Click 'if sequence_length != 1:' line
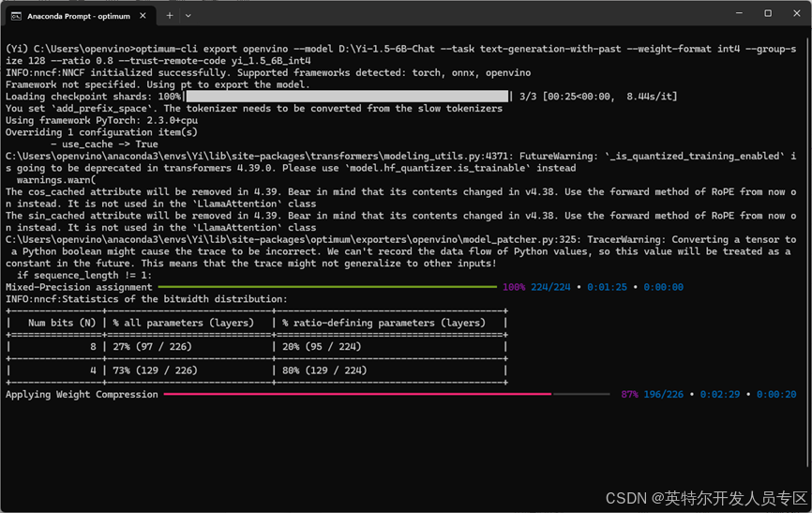Image resolution: width=812 pixels, height=513 pixels. click(84, 275)
